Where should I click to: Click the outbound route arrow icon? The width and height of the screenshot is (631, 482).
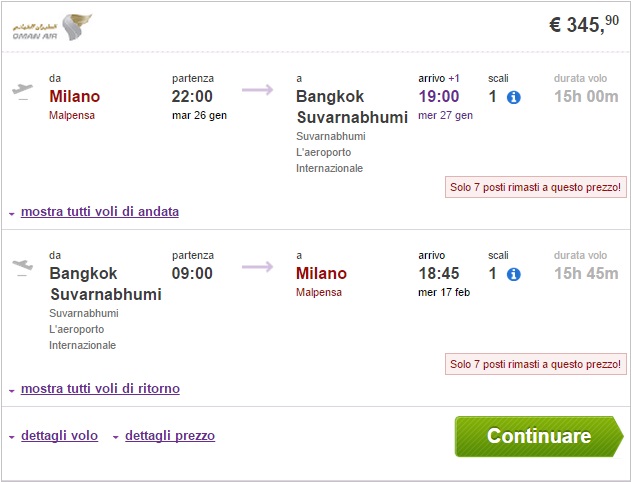(257, 90)
